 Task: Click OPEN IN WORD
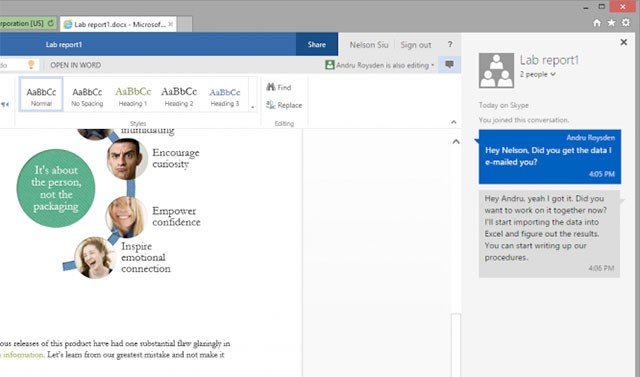coord(76,65)
